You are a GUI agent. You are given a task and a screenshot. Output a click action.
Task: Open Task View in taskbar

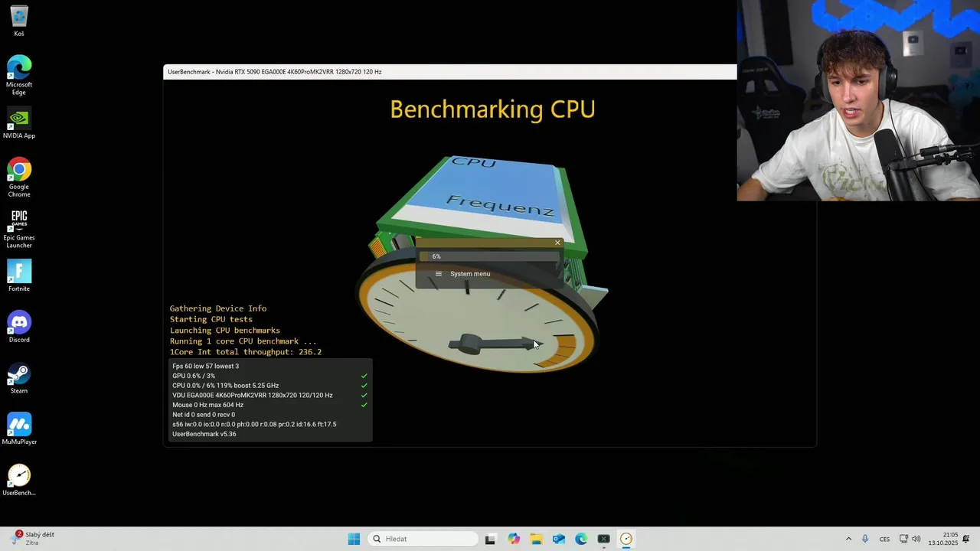[x=491, y=539]
